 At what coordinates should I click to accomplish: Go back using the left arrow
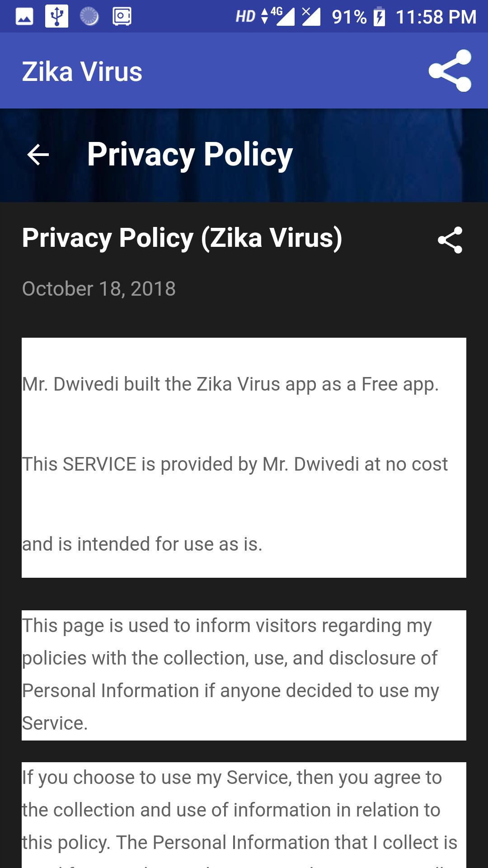(x=38, y=155)
